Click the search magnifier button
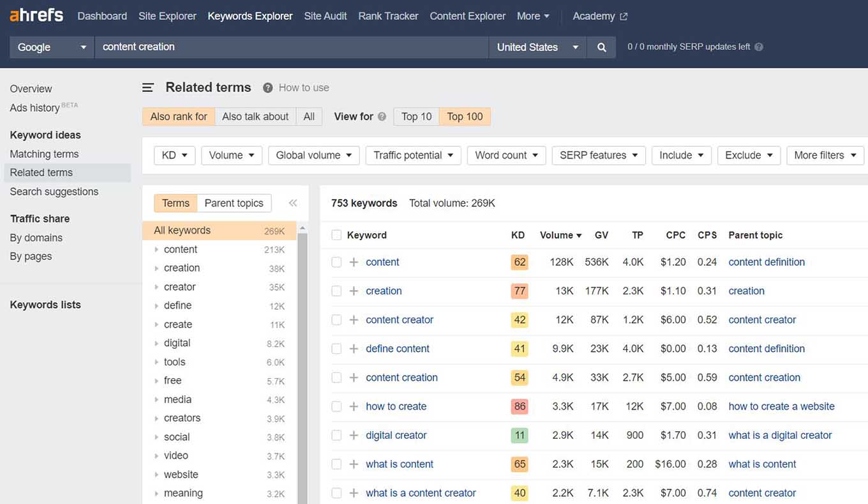 coord(601,47)
